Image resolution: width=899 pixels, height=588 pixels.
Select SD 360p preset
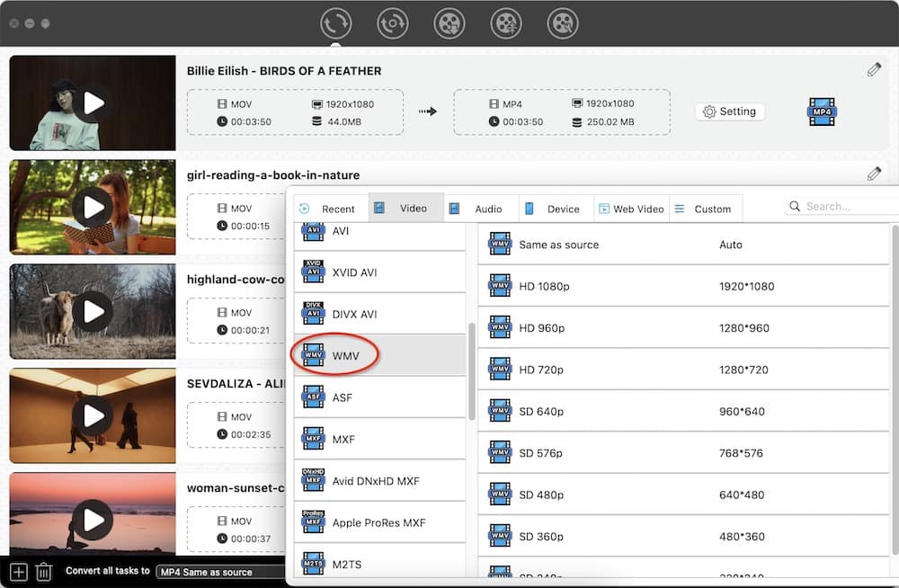pyautogui.click(x=683, y=537)
